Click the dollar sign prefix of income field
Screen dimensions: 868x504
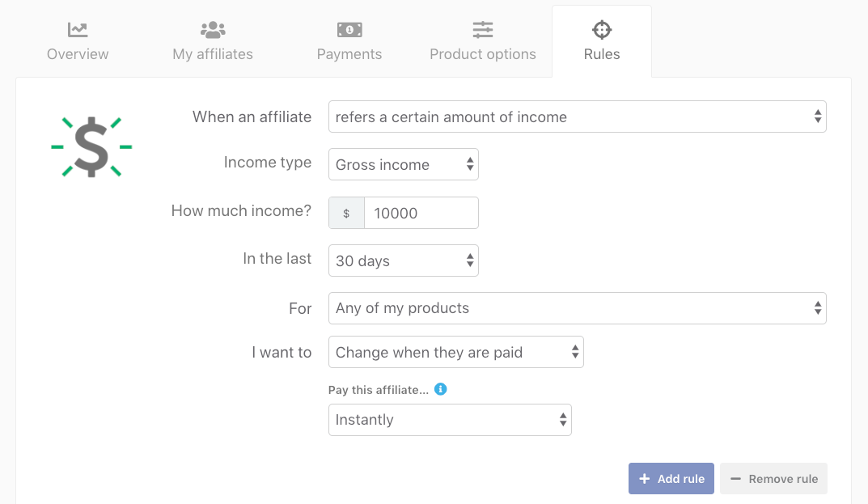pyautogui.click(x=346, y=213)
